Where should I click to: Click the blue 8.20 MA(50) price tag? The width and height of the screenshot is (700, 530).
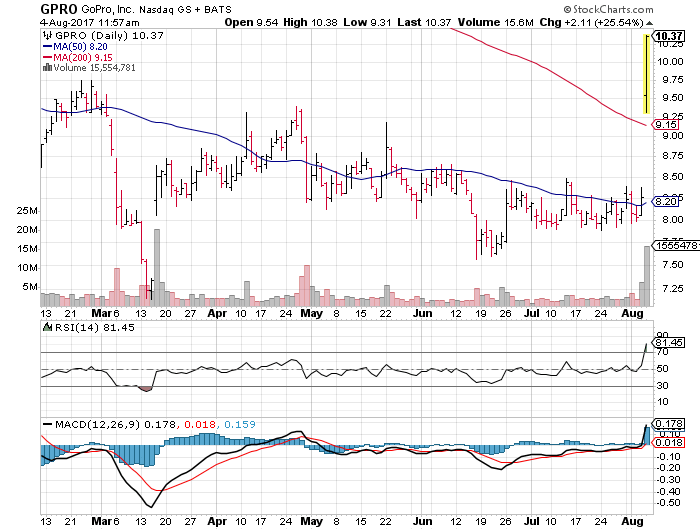click(665, 201)
